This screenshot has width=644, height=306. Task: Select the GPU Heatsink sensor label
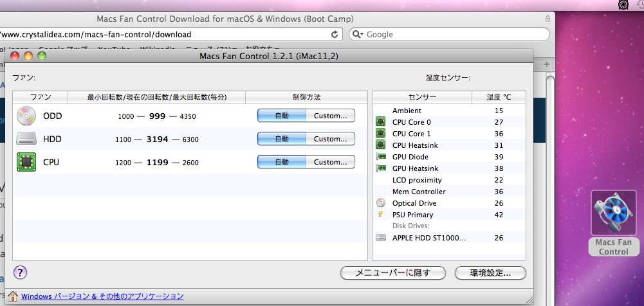tap(415, 168)
